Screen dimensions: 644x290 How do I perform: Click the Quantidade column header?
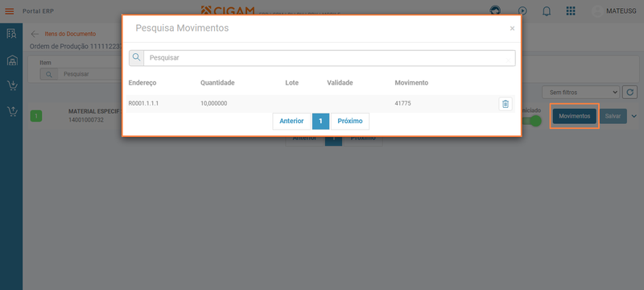pos(217,82)
